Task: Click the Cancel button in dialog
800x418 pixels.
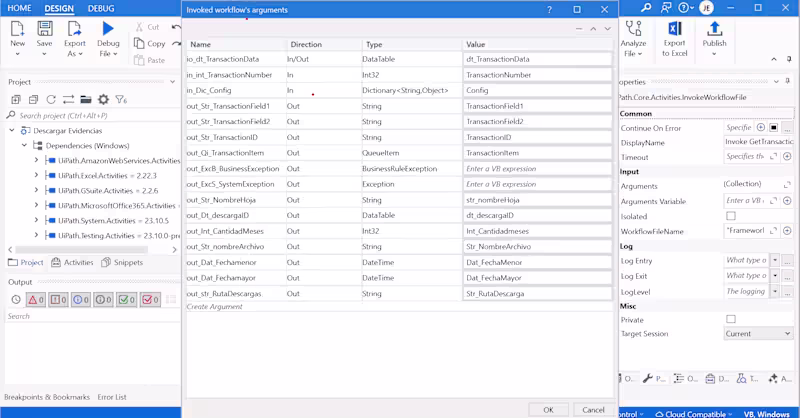Action: coord(593,410)
